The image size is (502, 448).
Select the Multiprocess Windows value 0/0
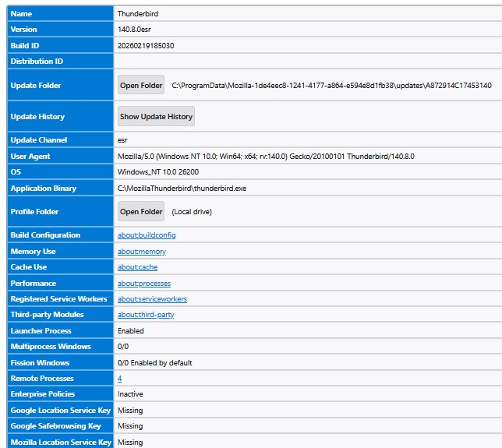123,347
